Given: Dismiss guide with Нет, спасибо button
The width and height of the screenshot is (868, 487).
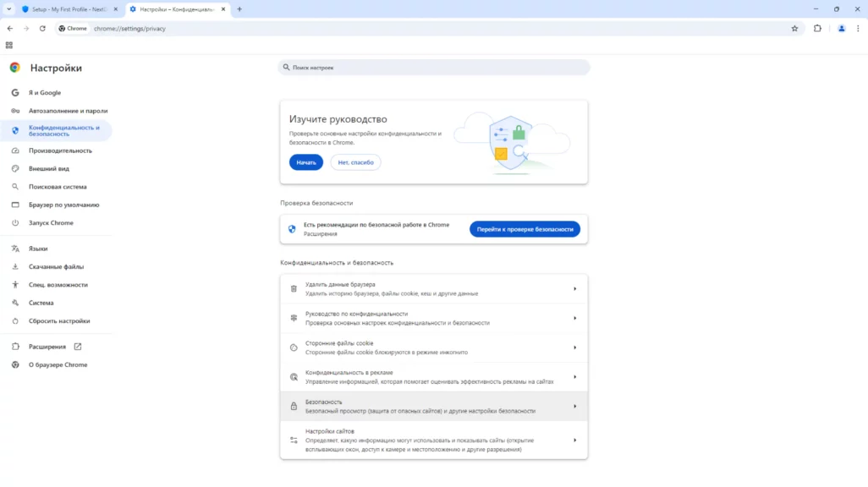Looking at the screenshot, I should click(355, 162).
